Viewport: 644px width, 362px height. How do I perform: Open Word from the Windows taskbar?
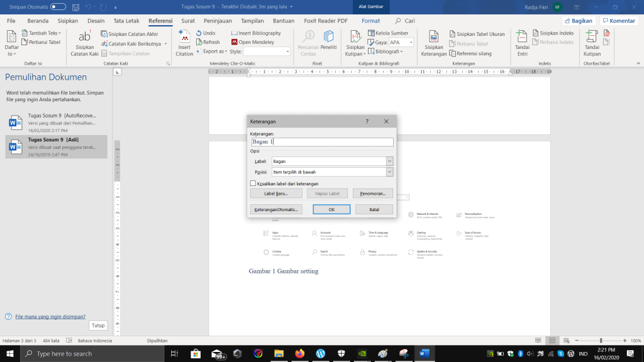pos(423,353)
